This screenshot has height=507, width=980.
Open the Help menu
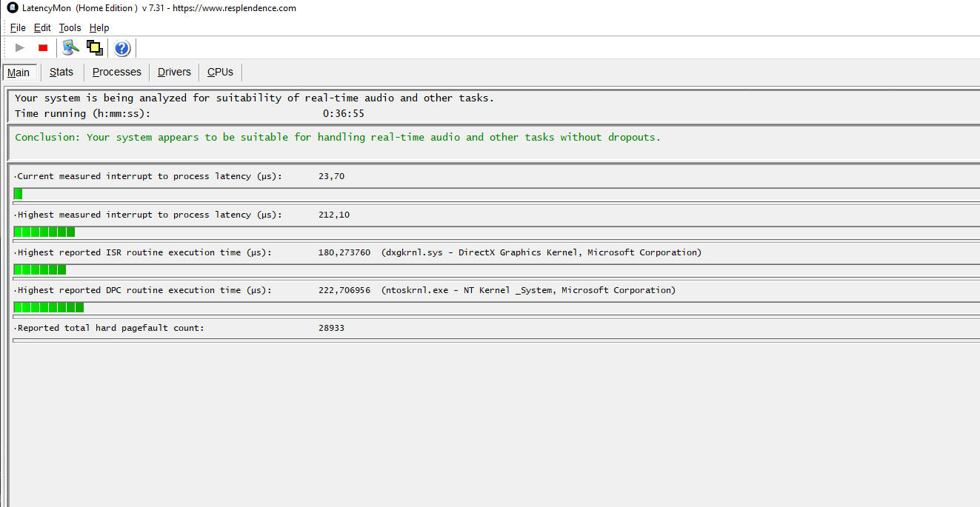coord(99,27)
